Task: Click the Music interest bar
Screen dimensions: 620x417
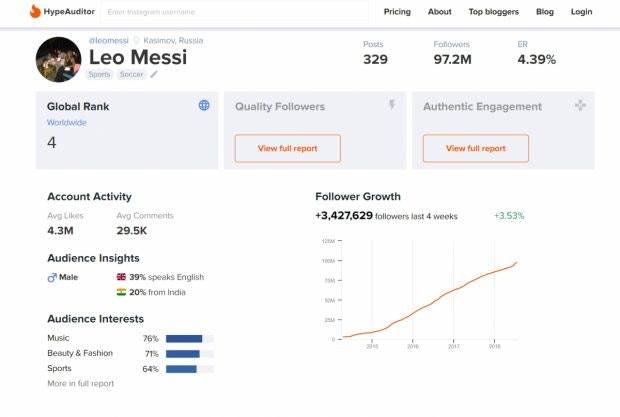Action: tap(190, 339)
